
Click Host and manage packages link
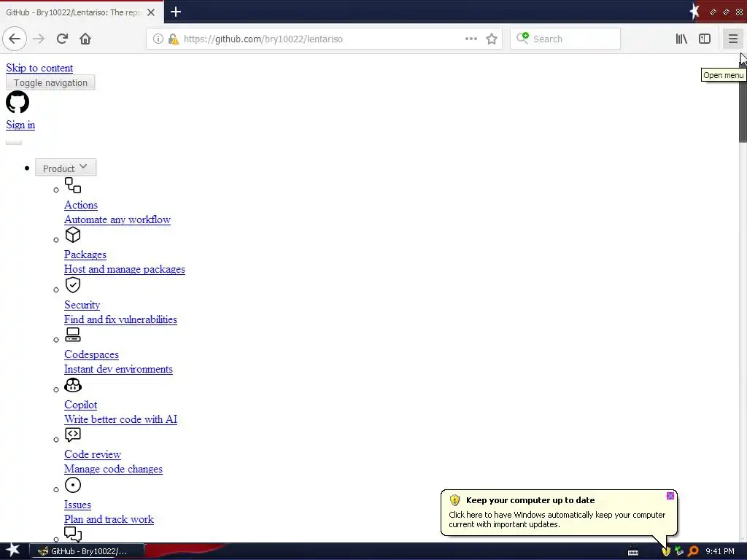coord(125,269)
